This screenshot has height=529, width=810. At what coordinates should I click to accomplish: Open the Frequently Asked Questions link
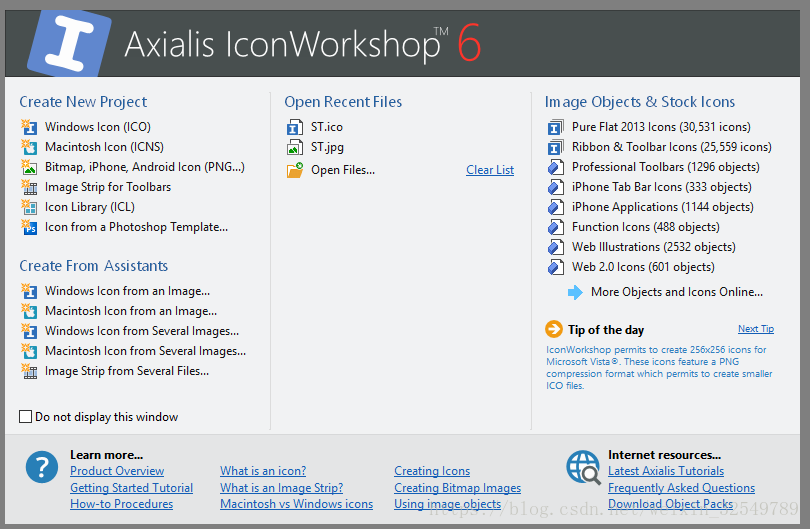[681, 488]
